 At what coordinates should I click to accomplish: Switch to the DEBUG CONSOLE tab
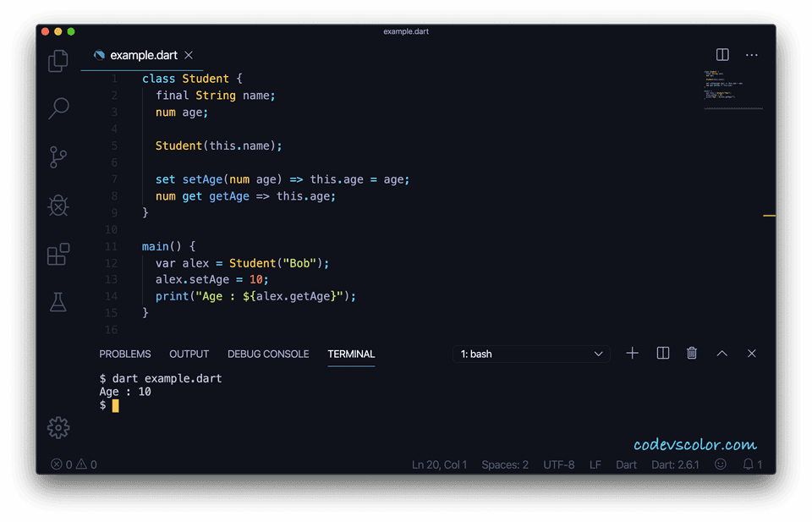coord(268,354)
